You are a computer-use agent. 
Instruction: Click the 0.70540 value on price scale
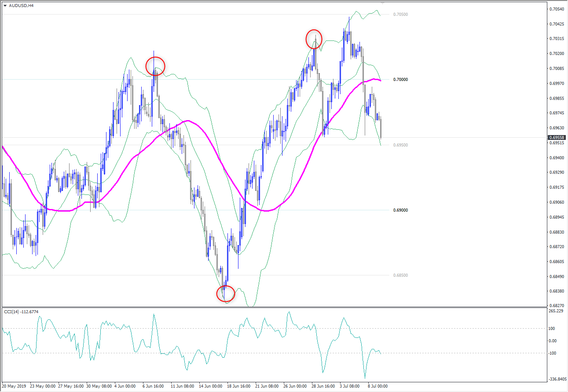pyautogui.click(x=557, y=9)
